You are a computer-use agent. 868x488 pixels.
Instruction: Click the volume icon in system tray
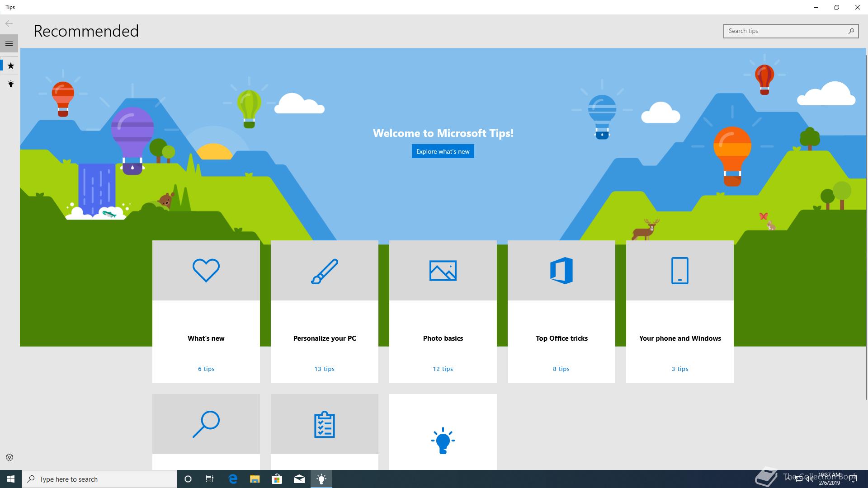(809, 479)
